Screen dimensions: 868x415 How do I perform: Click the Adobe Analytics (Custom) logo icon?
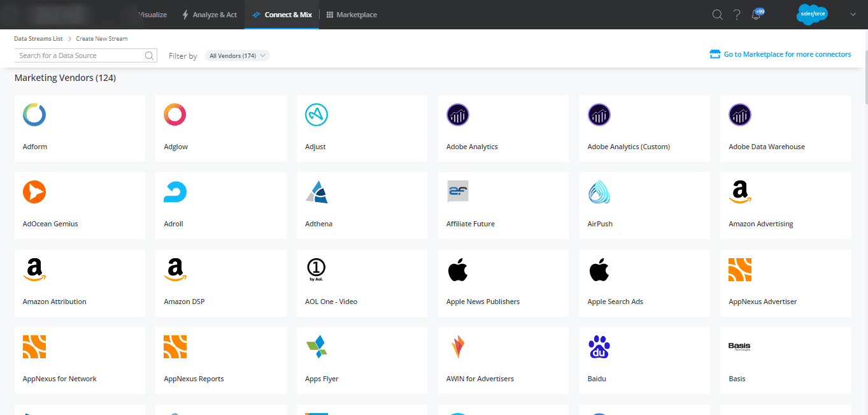tap(599, 115)
